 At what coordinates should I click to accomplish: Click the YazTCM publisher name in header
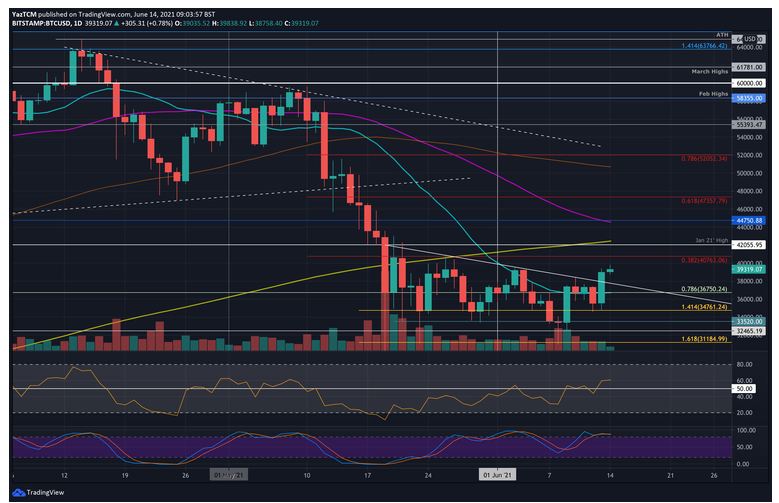coord(24,14)
